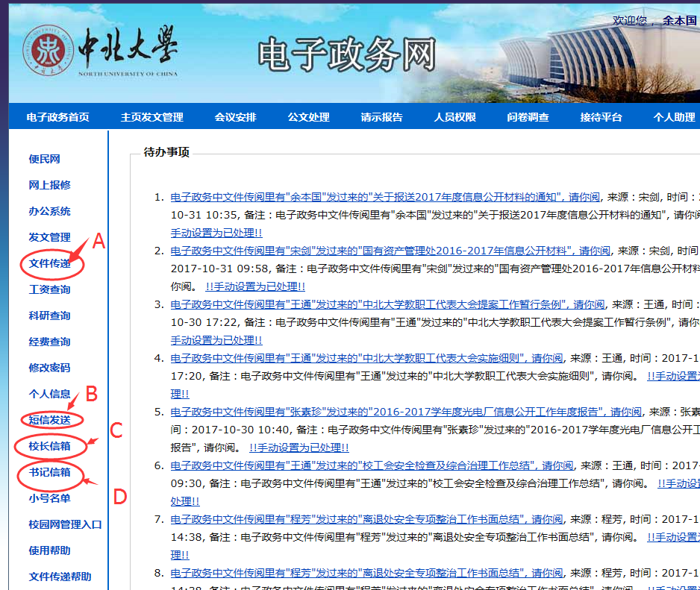The image size is (700, 590).
Task: Select 人员权限 in the navigation bar
Action: [454, 117]
